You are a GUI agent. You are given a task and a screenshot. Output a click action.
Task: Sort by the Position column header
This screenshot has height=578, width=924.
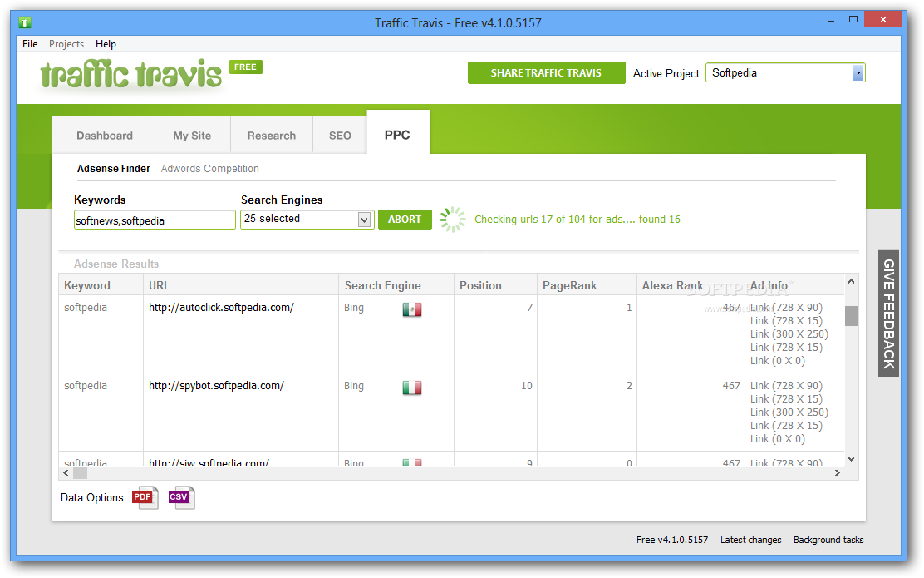pyautogui.click(x=495, y=285)
